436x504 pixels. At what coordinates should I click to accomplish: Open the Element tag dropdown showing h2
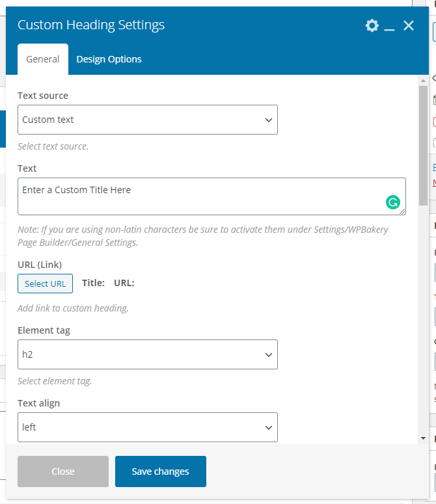[x=148, y=354]
